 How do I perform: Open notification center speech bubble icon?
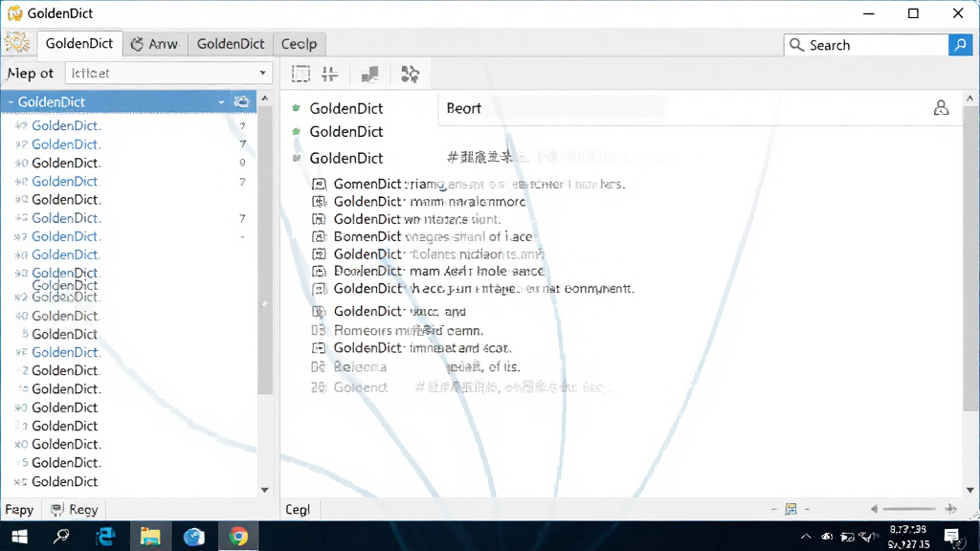coord(952,536)
